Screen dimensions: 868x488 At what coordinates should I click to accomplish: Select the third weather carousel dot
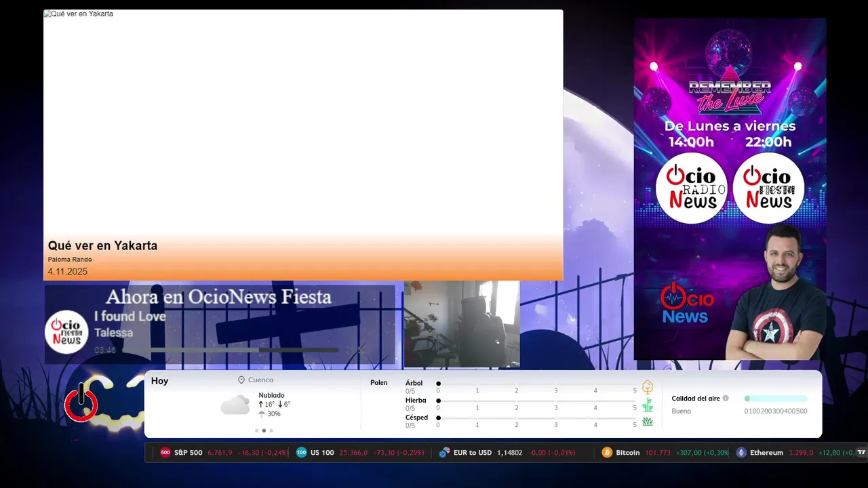pyautogui.click(x=271, y=430)
